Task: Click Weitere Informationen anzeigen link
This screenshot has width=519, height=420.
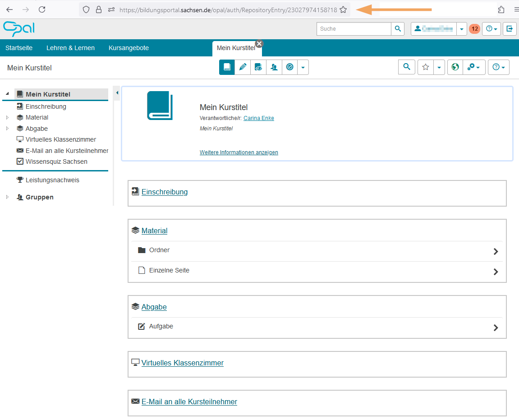Action: point(239,152)
